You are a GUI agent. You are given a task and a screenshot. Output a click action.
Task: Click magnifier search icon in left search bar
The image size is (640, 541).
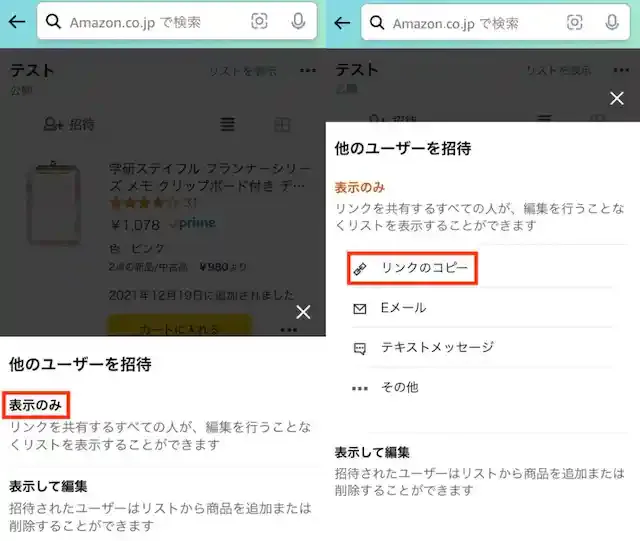53,21
